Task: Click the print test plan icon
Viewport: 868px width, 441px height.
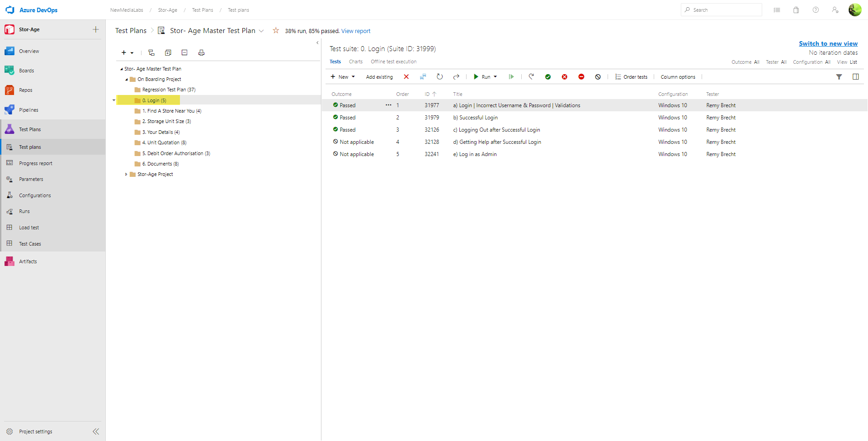Action: [201, 53]
